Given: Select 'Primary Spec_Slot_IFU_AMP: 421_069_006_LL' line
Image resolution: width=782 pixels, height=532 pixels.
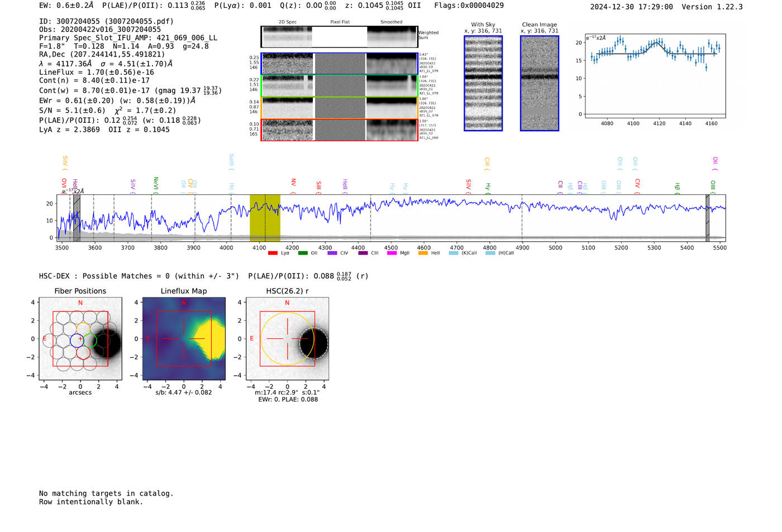Looking at the screenshot, I should (x=128, y=38).
